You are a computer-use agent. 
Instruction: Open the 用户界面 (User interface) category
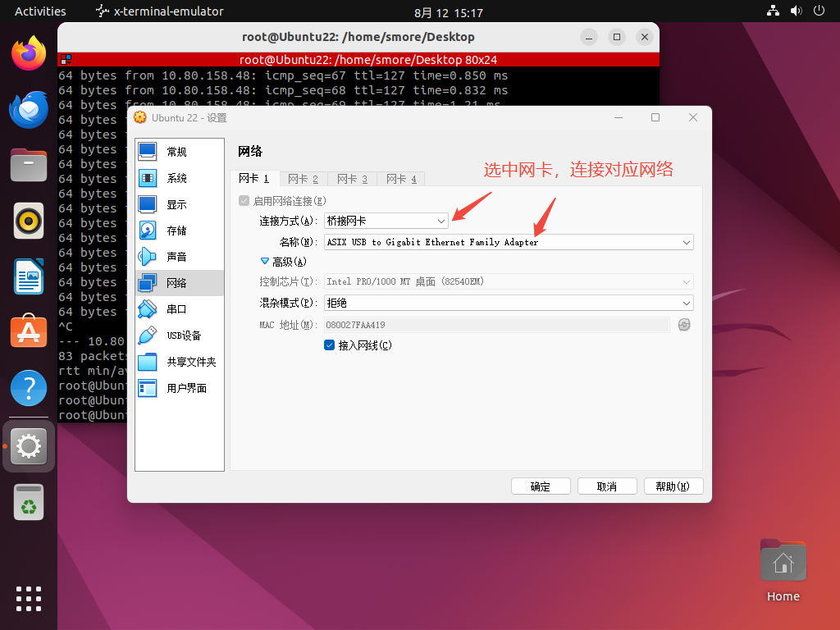(x=180, y=388)
